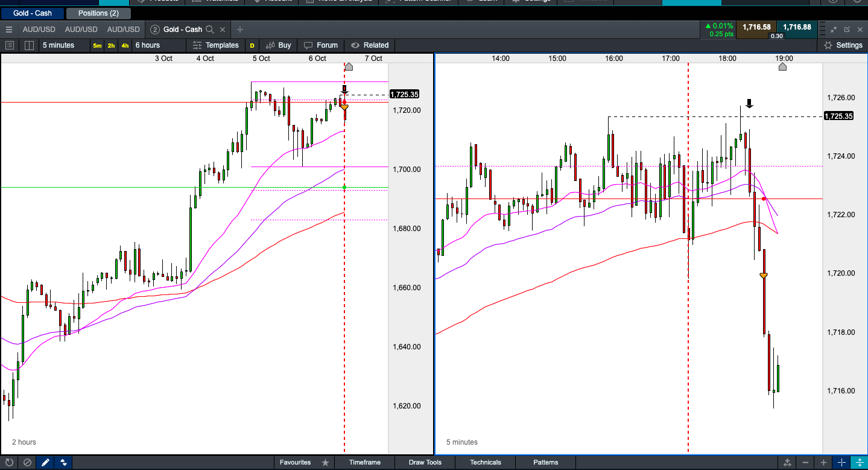868x470 pixels.
Task: Click the search magnifier on Gold - Cash tab
Action: click(x=210, y=29)
